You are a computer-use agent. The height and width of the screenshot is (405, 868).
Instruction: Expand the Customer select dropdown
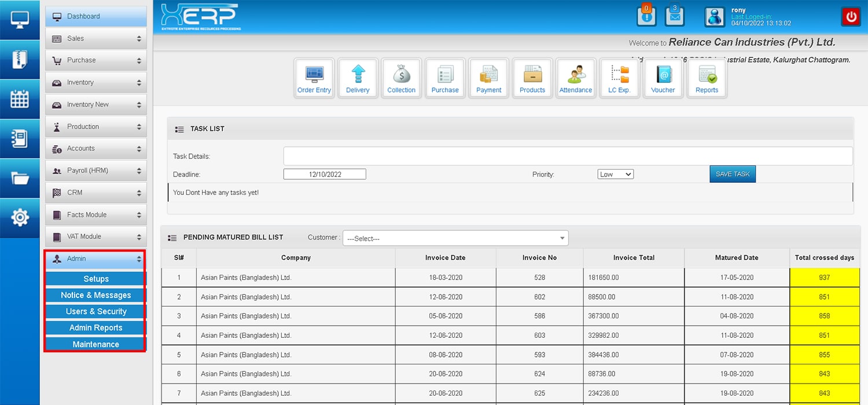point(455,238)
